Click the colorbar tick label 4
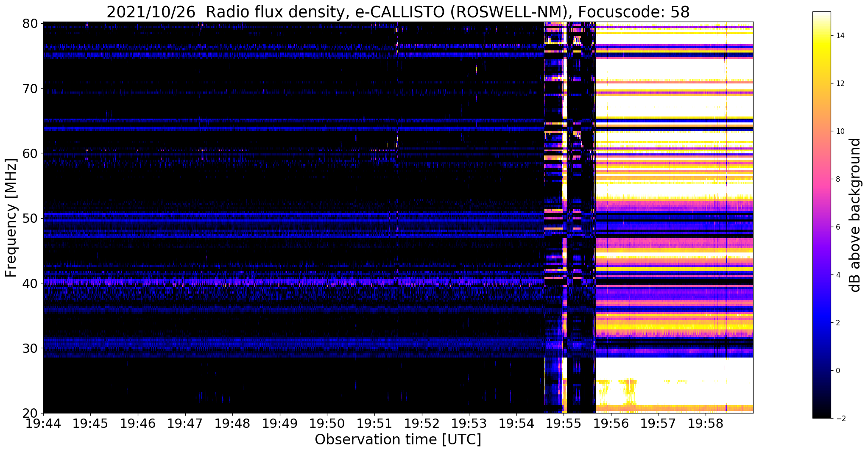 tap(837, 275)
